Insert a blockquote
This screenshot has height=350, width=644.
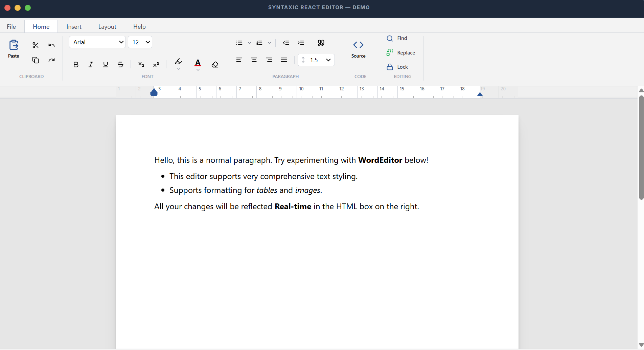[x=321, y=43]
